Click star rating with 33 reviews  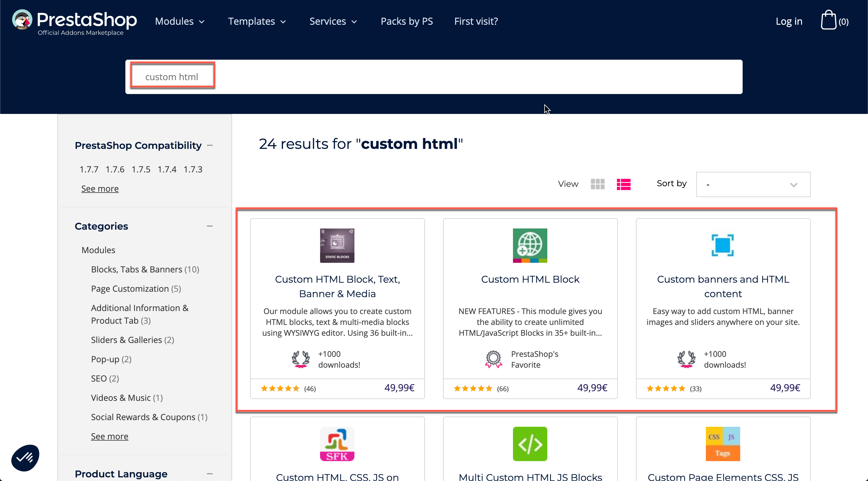click(665, 388)
